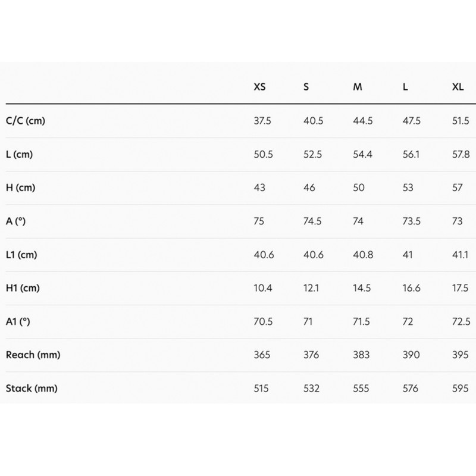Select the L size column header
The image size is (476, 476).
pyautogui.click(x=405, y=87)
